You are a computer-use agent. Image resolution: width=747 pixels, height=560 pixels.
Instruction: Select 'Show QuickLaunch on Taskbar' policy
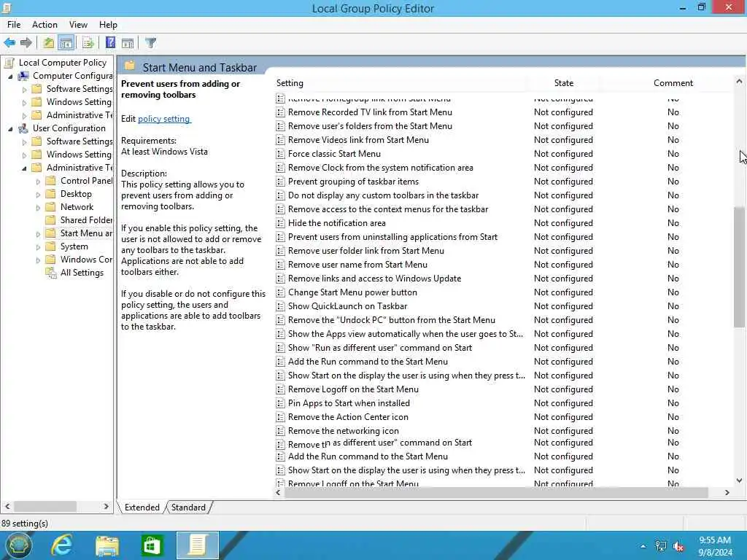point(348,306)
